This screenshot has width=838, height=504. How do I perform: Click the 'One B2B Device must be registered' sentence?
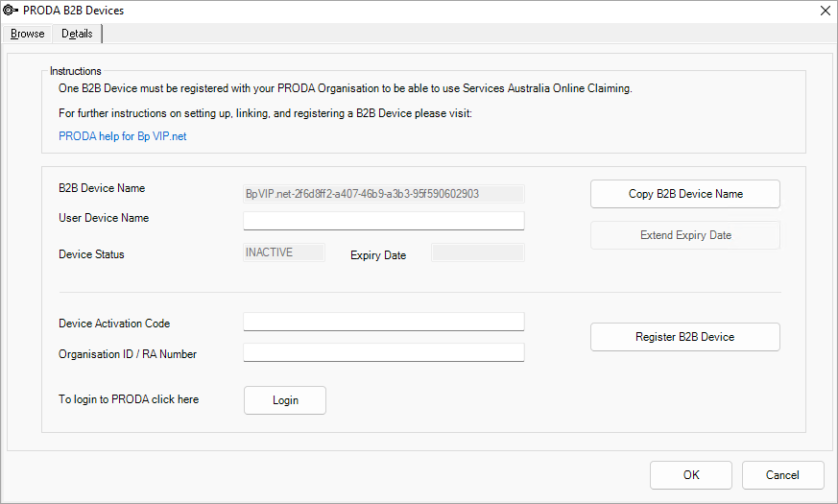click(346, 88)
